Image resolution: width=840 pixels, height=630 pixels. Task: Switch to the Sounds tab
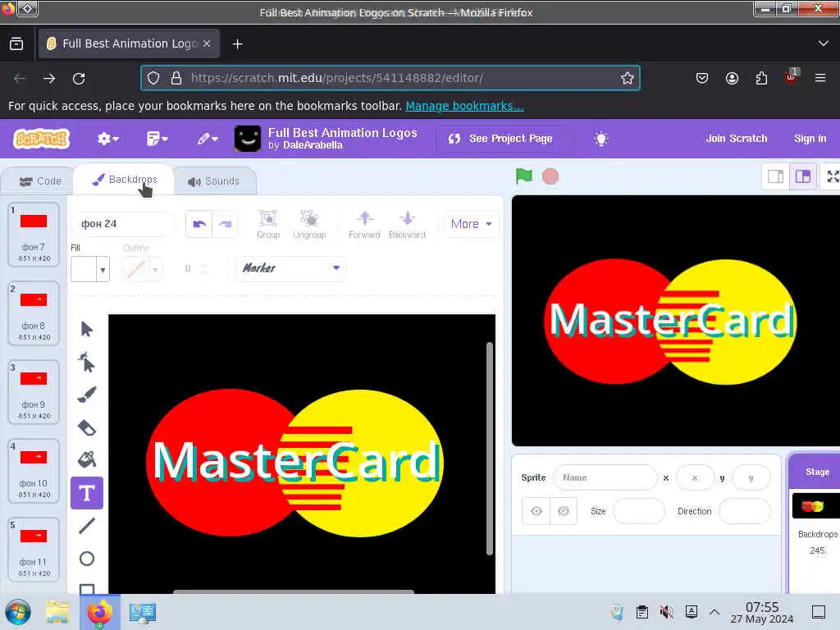tap(214, 181)
